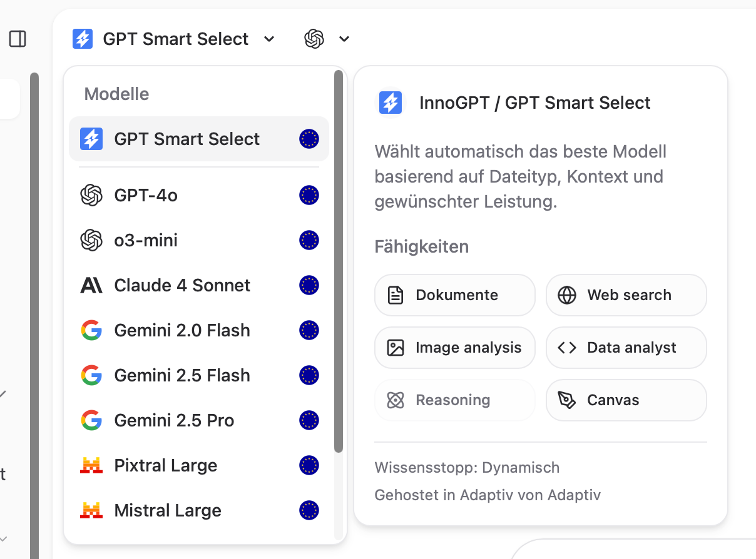Screen dimensions: 756x559
Task: Click the Mistral icon beside Pixtral Large
Action: pyautogui.click(x=91, y=465)
